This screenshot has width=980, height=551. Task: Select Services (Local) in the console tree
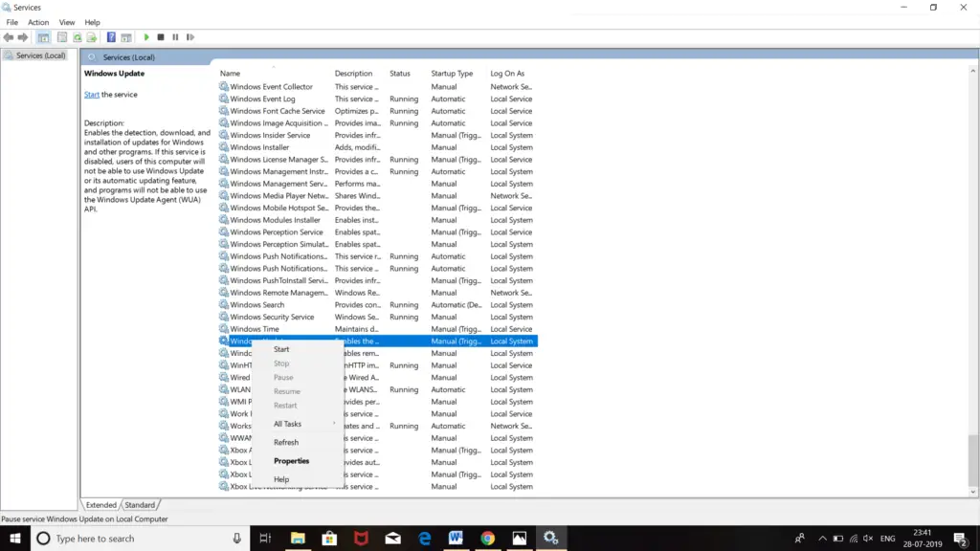click(40, 55)
